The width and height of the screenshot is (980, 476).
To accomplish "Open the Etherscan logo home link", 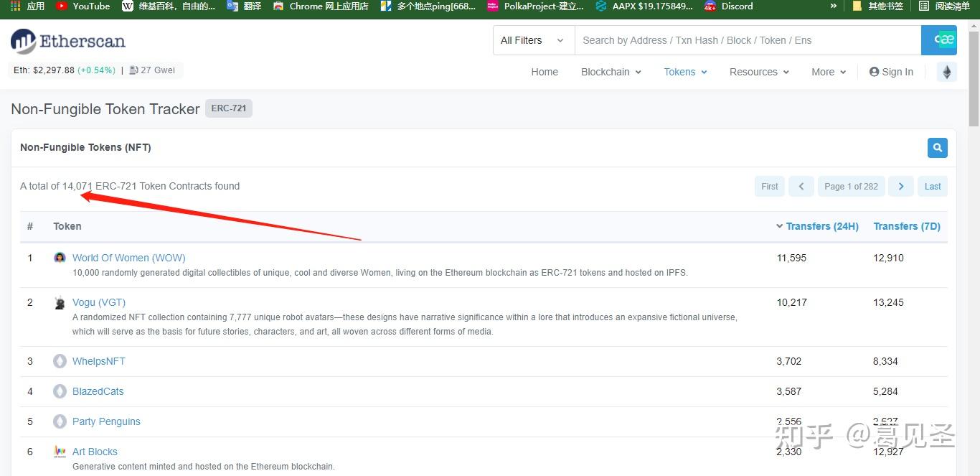I will (68, 42).
